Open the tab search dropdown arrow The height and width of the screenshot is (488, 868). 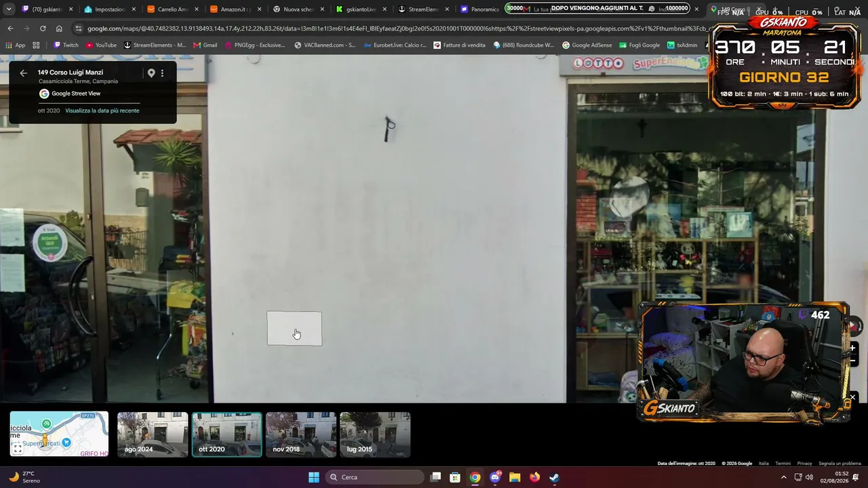click(9, 9)
